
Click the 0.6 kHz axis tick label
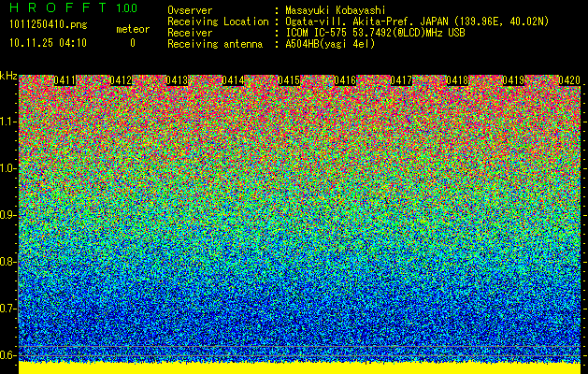click(7, 355)
